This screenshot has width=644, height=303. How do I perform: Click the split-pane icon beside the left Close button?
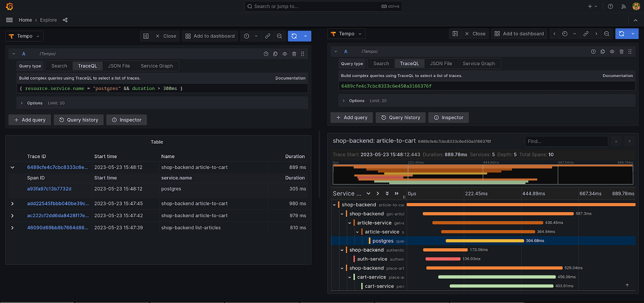pos(146,36)
